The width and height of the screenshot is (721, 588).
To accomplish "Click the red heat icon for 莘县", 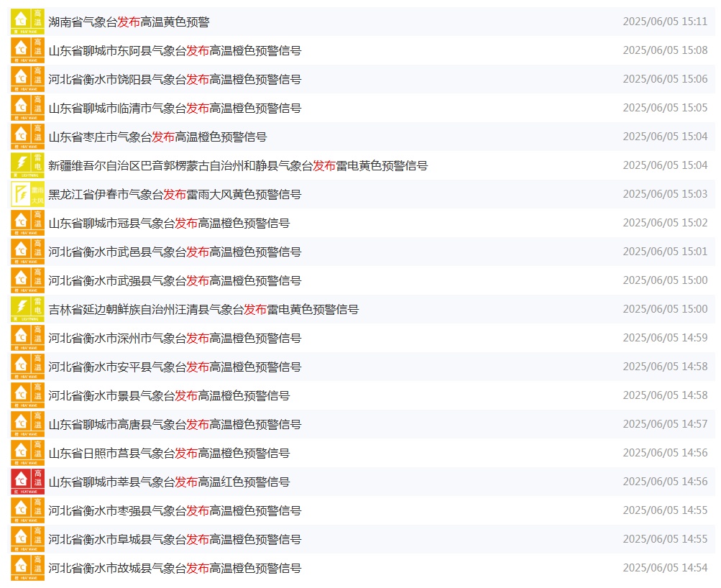I will point(27,482).
